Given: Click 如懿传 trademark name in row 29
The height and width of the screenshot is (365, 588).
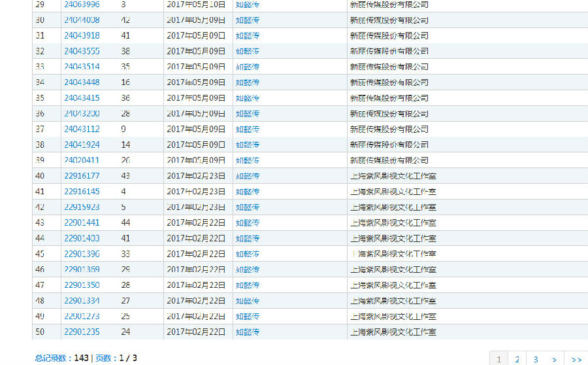Looking at the screenshot, I should [248, 5].
